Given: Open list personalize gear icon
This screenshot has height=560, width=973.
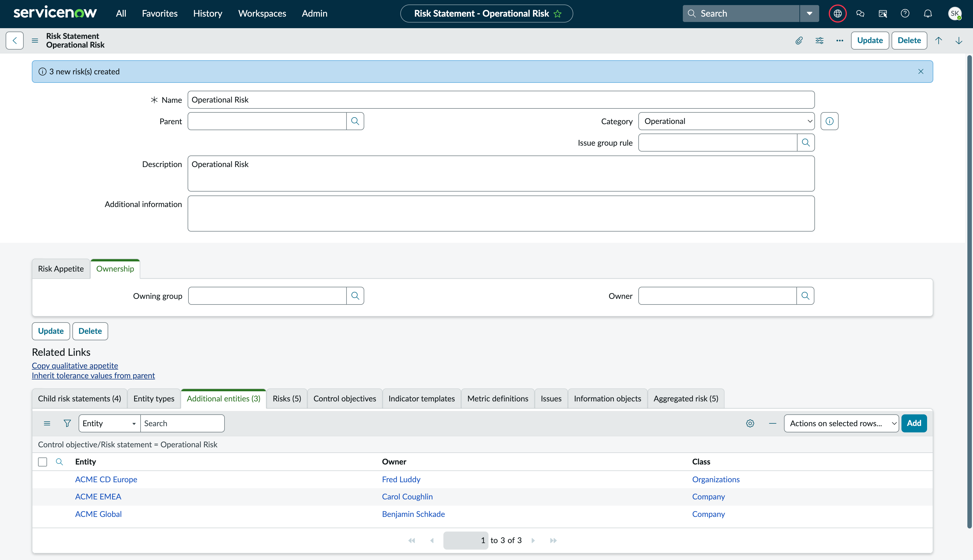Looking at the screenshot, I should coord(750,423).
